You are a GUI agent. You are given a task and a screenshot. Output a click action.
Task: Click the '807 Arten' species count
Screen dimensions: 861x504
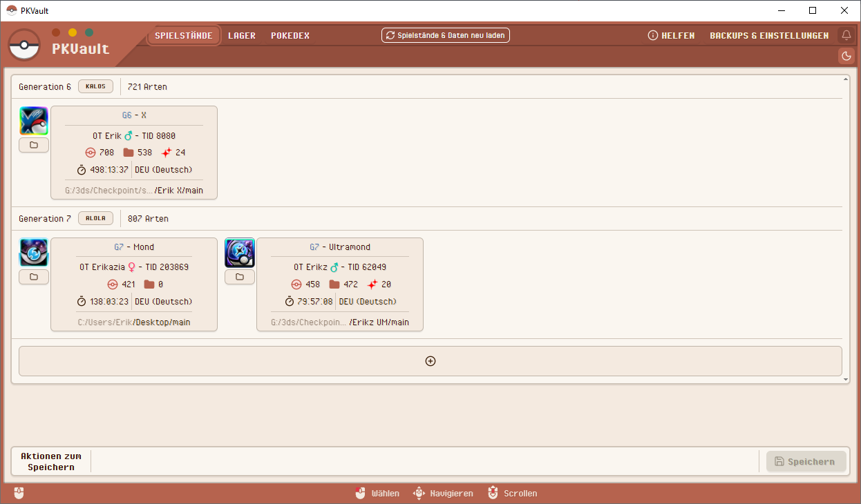(x=148, y=219)
